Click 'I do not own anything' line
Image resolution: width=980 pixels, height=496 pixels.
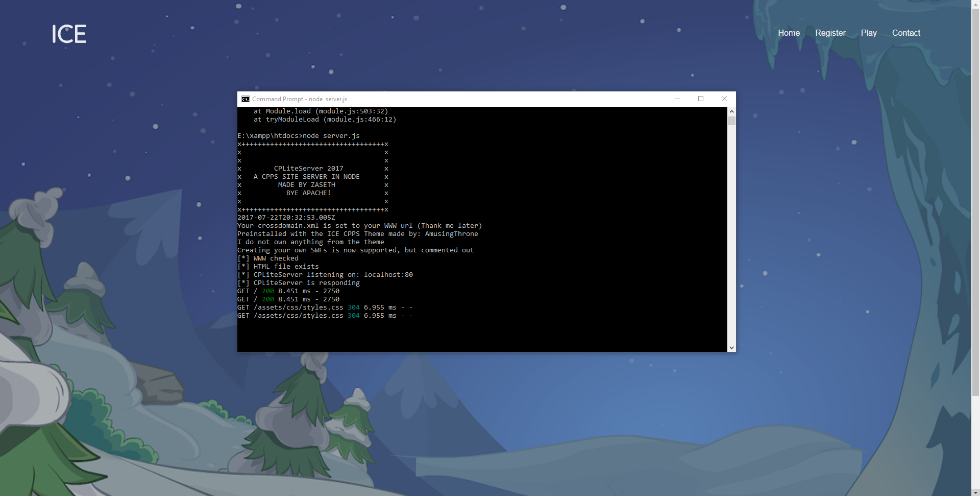[311, 242]
